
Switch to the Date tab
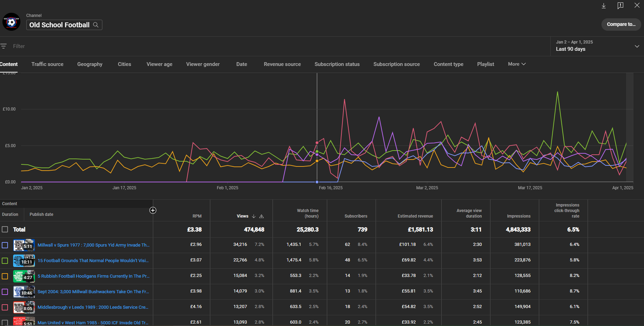(x=242, y=64)
